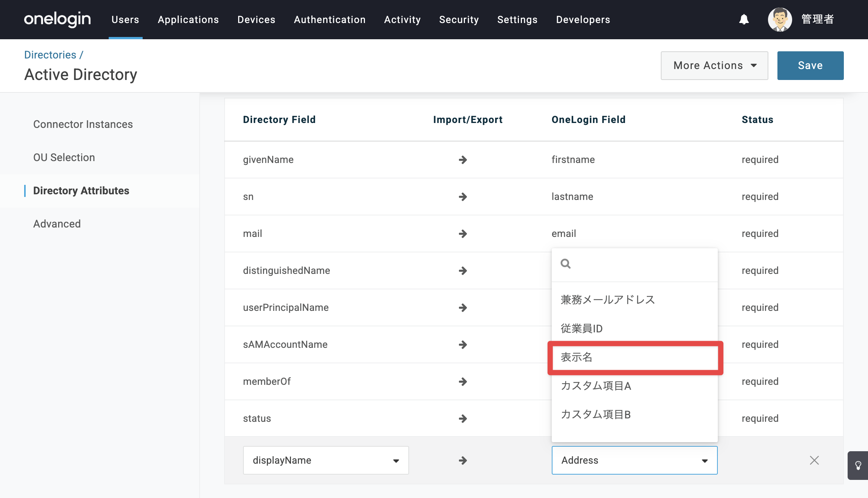The height and width of the screenshot is (498, 868).
Task: Open the Activity menu
Action: (x=402, y=20)
